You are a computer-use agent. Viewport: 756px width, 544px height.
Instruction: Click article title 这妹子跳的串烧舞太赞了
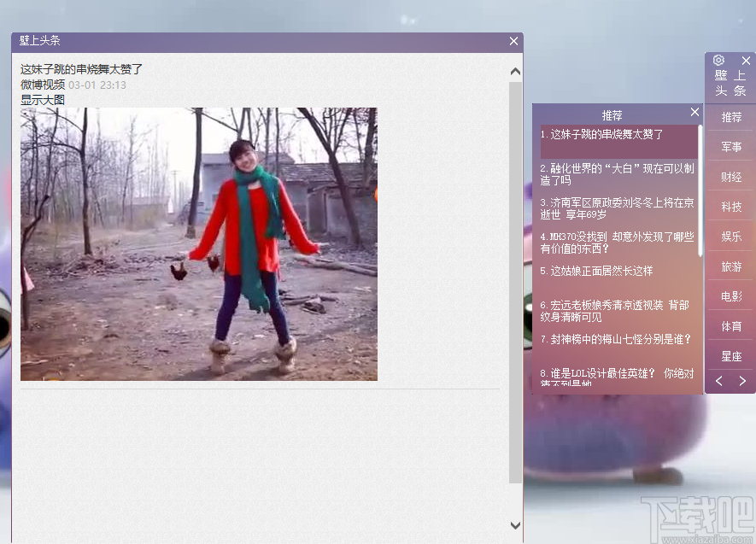pyautogui.click(x=81, y=69)
